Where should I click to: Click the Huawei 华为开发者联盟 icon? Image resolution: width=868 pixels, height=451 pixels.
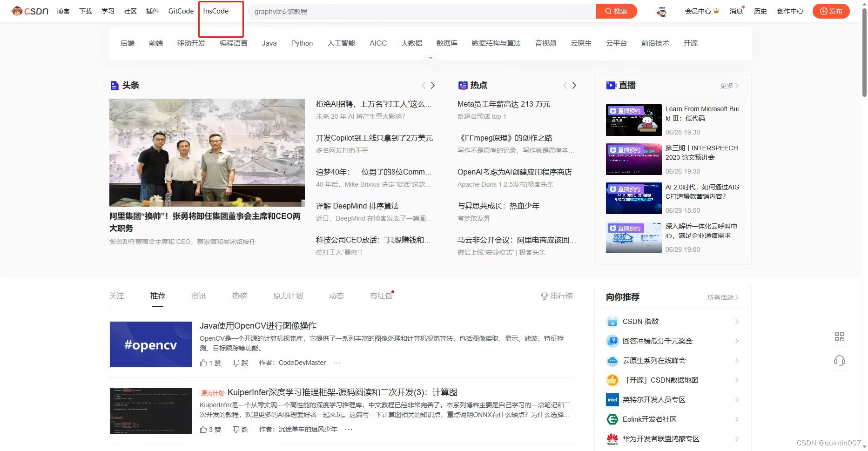coord(612,439)
